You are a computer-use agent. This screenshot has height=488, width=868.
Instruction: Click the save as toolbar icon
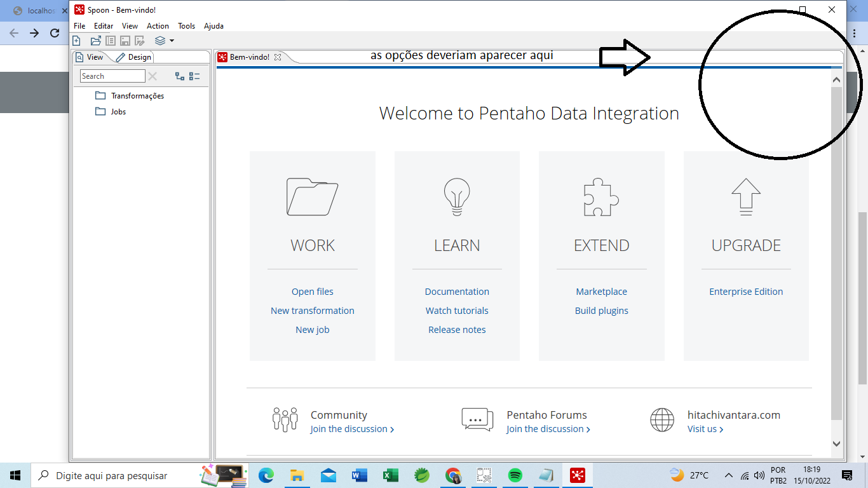140,41
